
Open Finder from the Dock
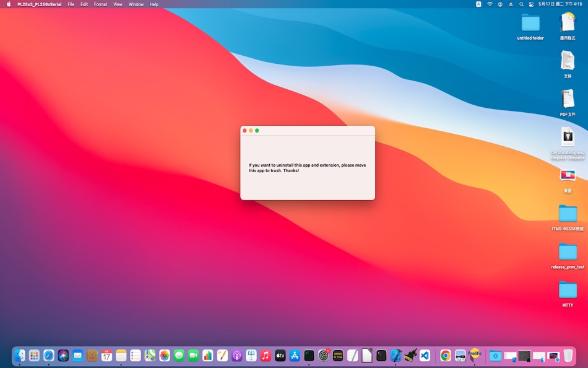pos(20,355)
